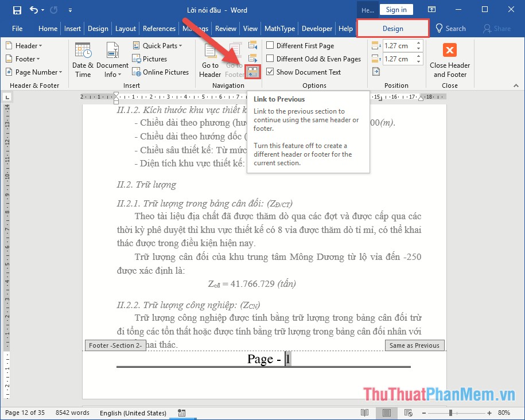Uncheck Show Document Text

click(x=270, y=72)
